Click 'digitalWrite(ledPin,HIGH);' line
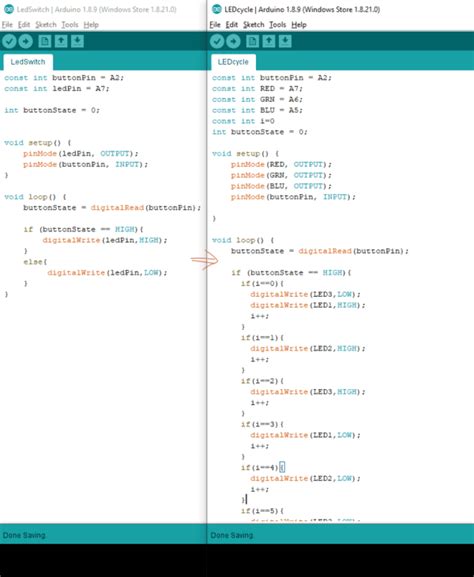 (x=105, y=240)
